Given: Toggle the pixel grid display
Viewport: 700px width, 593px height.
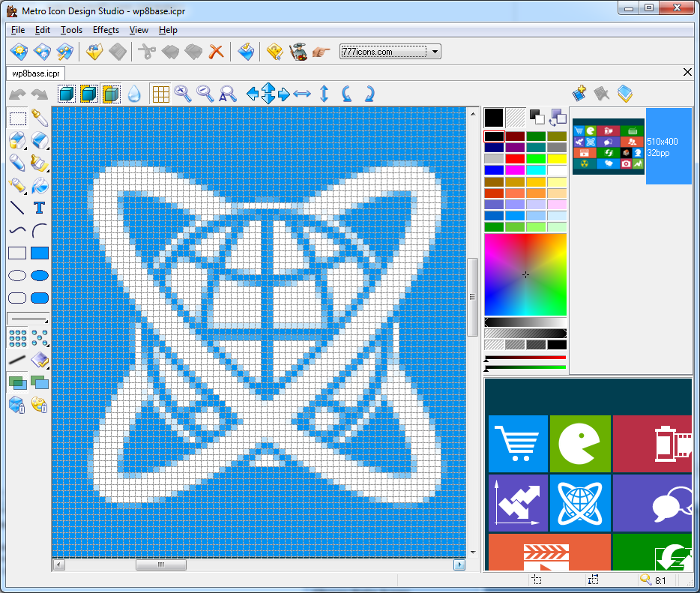Looking at the screenshot, I should (160, 94).
